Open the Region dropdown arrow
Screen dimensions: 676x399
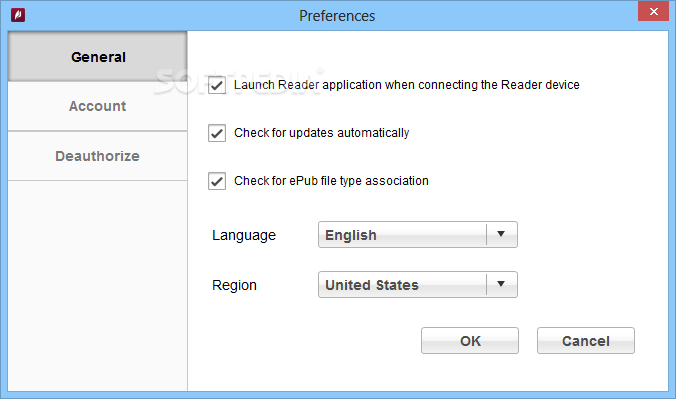pyautogui.click(x=501, y=284)
